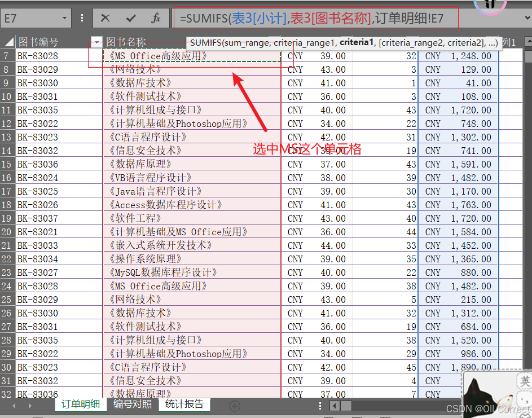The width and height of the screenshot is (532, 418).
Task: Select cell 《网络技术》 in row 8
Action: coord(192,69)
